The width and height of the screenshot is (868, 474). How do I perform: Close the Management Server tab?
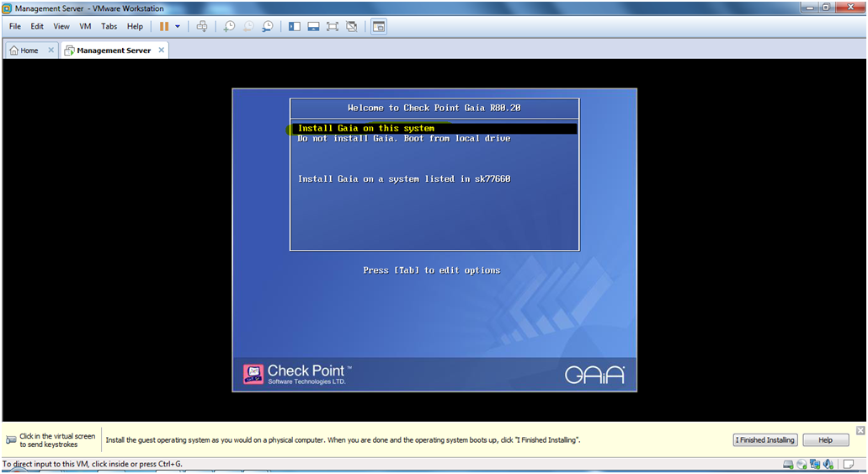point(161,50)
